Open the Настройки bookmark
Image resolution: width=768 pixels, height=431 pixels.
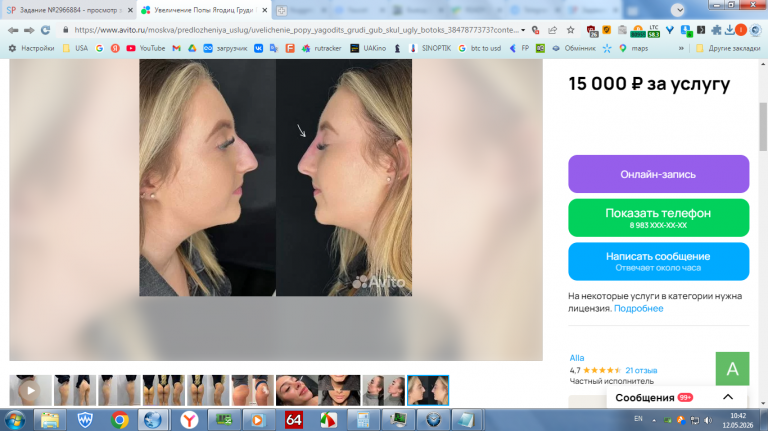tap(31, 48)
